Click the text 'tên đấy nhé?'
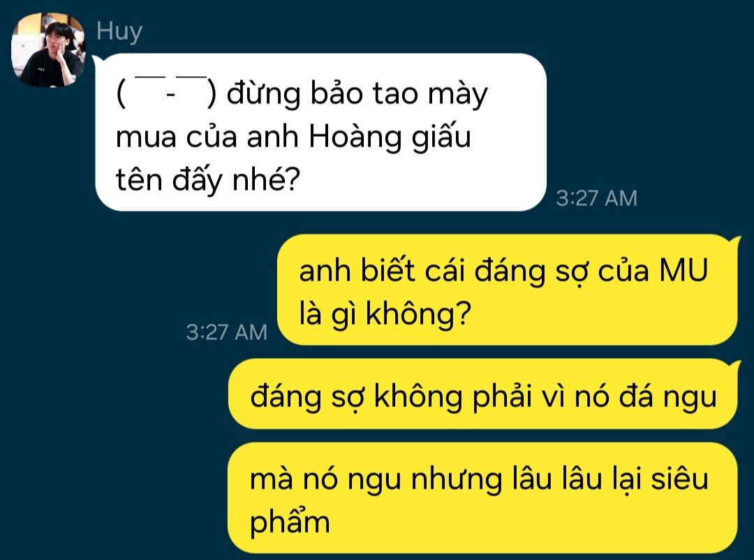 click(208, 180)
